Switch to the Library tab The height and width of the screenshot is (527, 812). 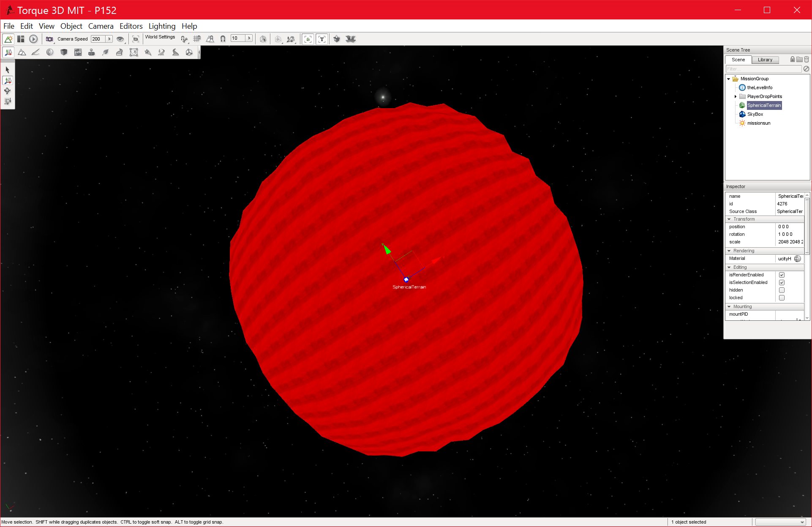pos(765,60)
